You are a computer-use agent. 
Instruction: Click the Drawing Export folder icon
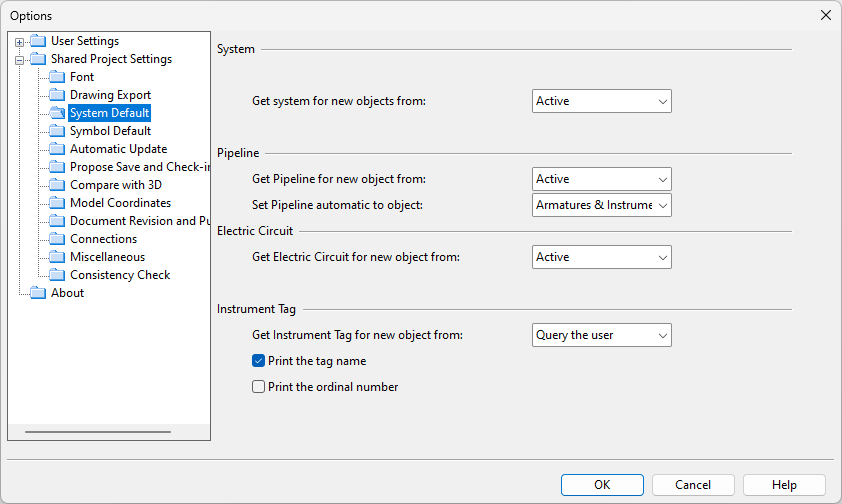(57, 95)
